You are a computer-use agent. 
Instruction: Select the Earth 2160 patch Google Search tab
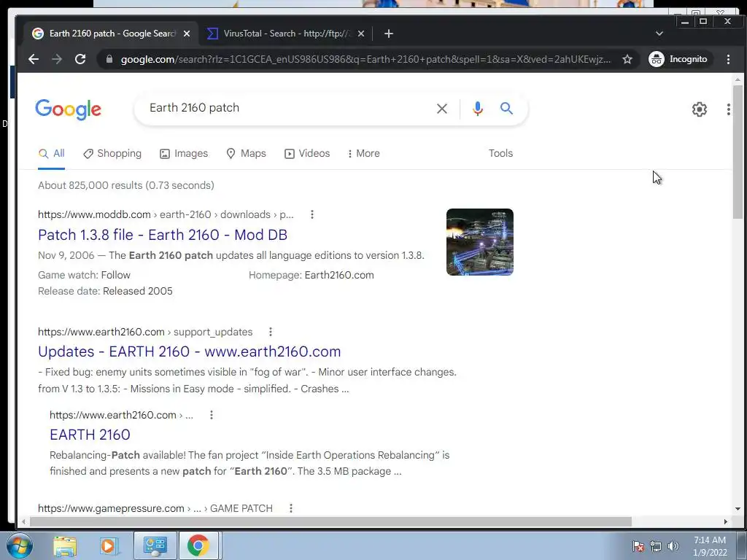111,34
